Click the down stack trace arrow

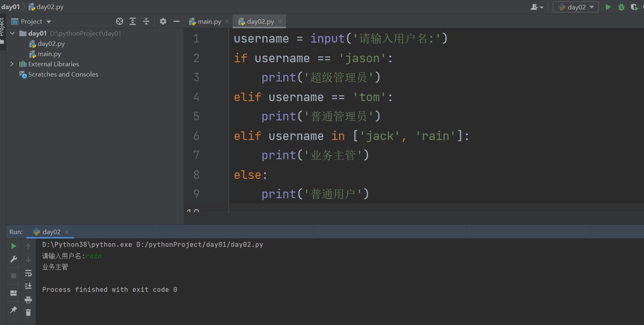click(x=28, y=259)
